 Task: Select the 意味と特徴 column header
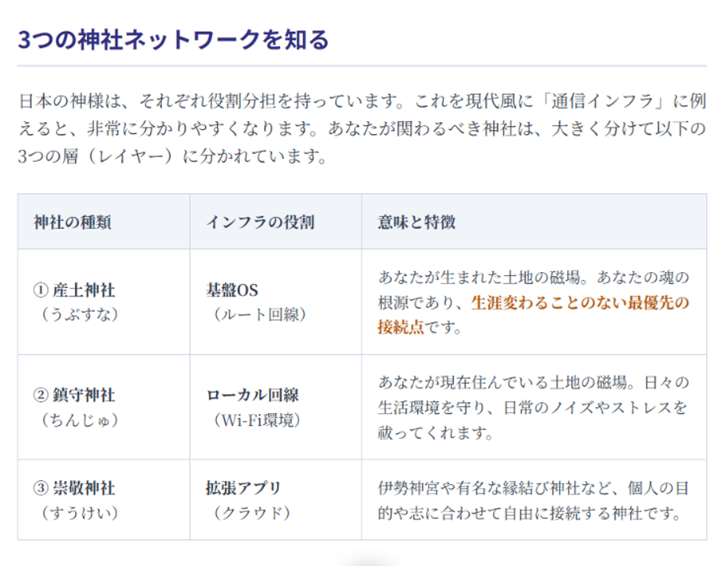click(534, 222)
